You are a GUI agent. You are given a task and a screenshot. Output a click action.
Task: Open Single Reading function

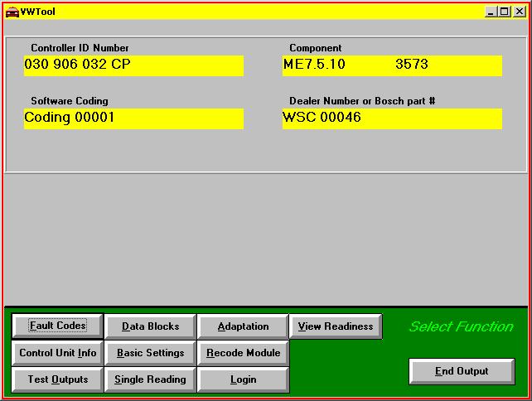(150, 379)
